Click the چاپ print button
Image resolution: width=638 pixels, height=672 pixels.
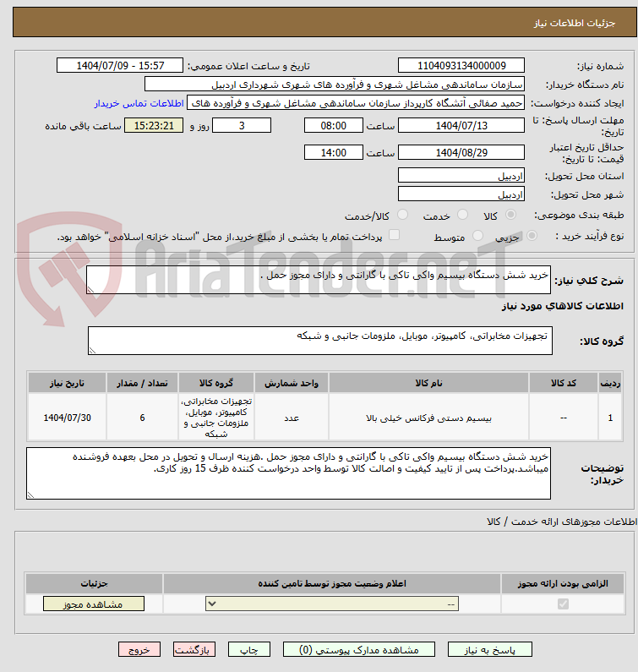[x=249, y=649]
